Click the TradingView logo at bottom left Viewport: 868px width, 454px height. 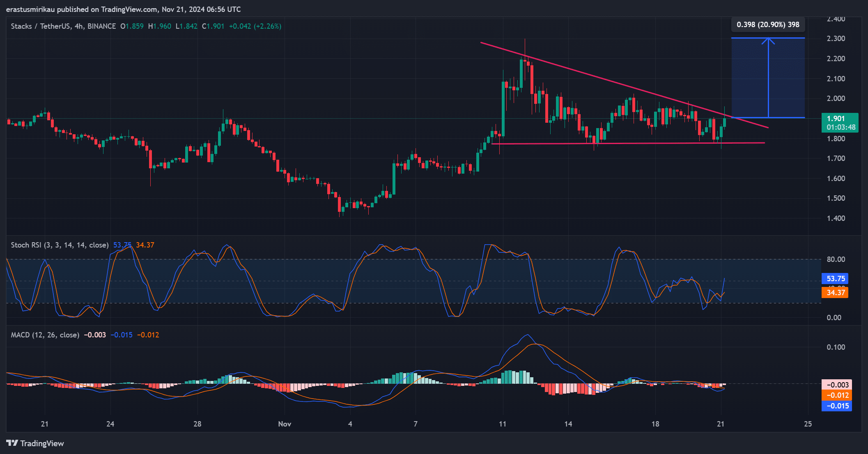[35, 443]
